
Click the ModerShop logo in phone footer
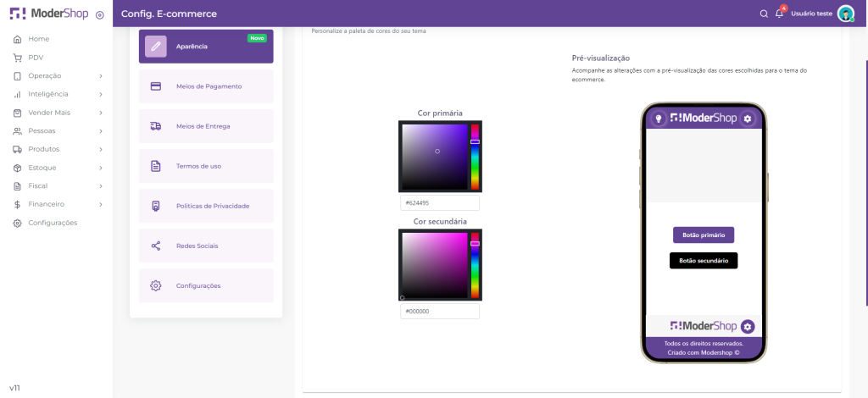point(703,326)
